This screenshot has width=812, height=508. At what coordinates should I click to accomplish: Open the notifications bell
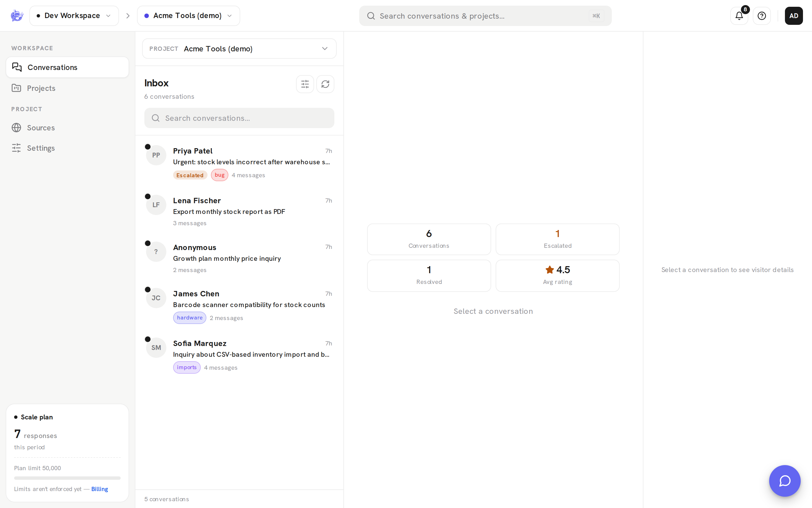[739, 16]
